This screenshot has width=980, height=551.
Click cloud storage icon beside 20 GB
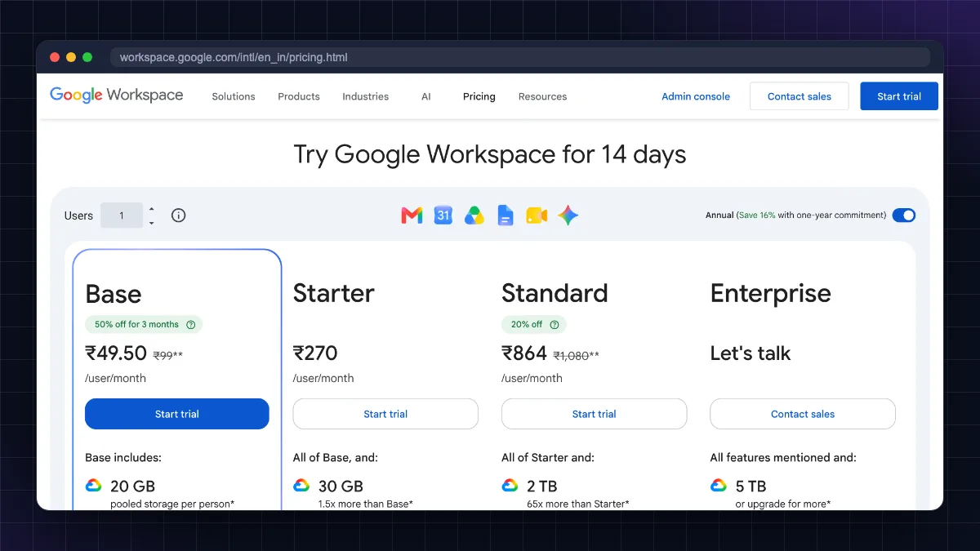(94, 485)
